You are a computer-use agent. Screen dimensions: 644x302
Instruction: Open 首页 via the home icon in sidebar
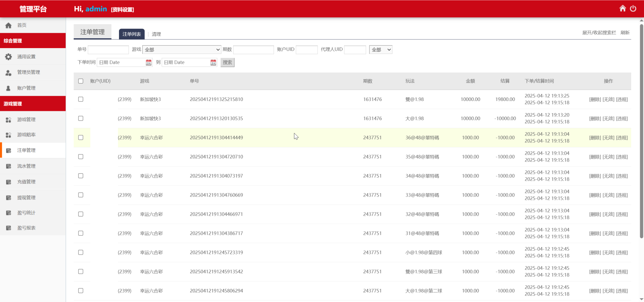(x=8, y=25)
